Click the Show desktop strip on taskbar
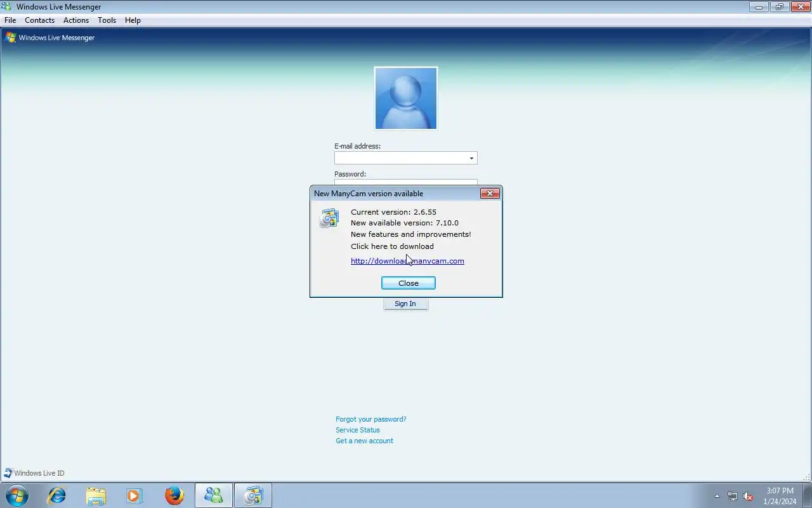 (808, 495)
